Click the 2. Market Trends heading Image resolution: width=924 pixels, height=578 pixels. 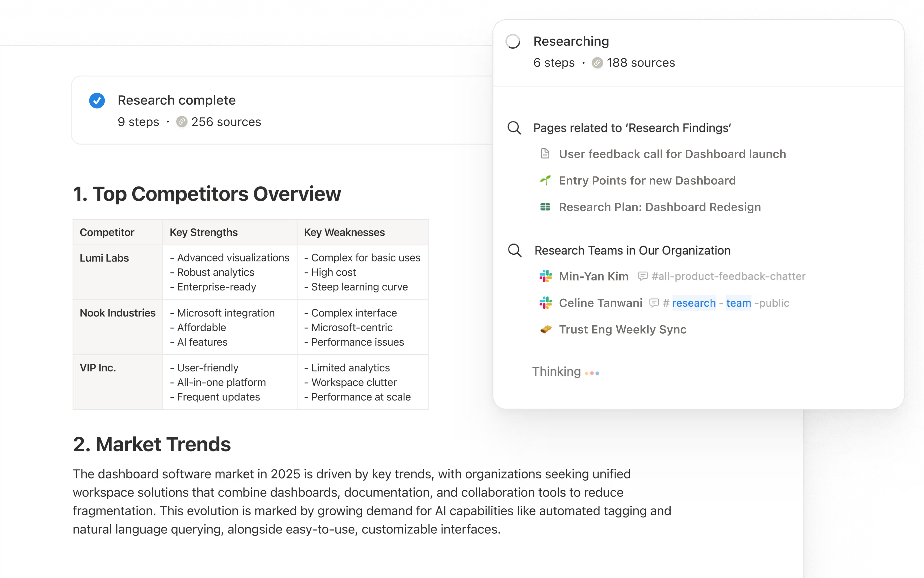point(152,444)
